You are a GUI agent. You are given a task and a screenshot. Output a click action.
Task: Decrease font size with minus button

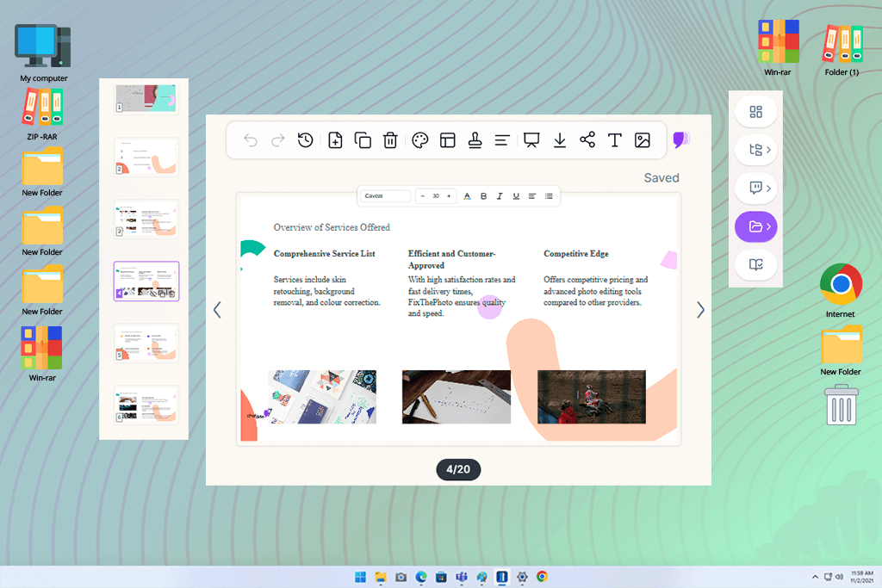coord(422,196)
